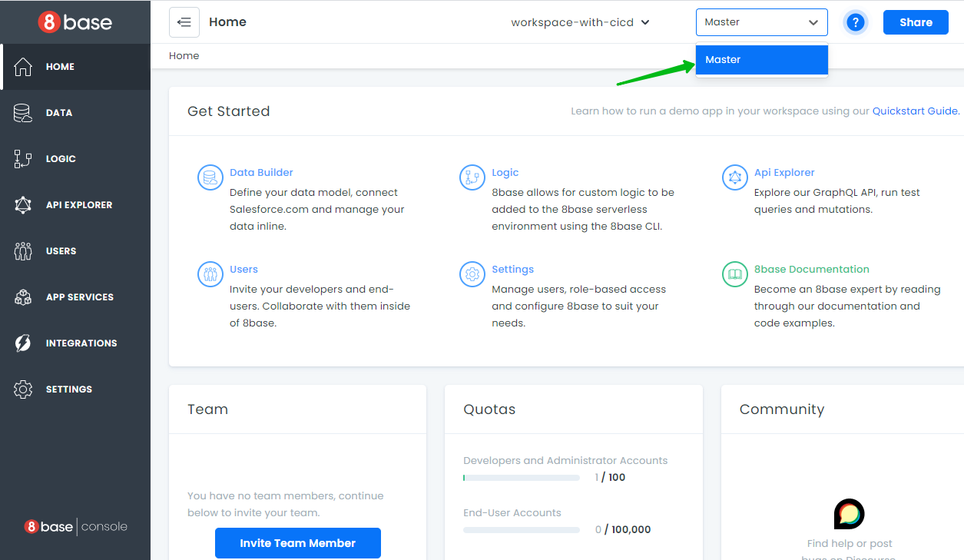Click the Invite Team Member button
964x560 pixels.
297,543
